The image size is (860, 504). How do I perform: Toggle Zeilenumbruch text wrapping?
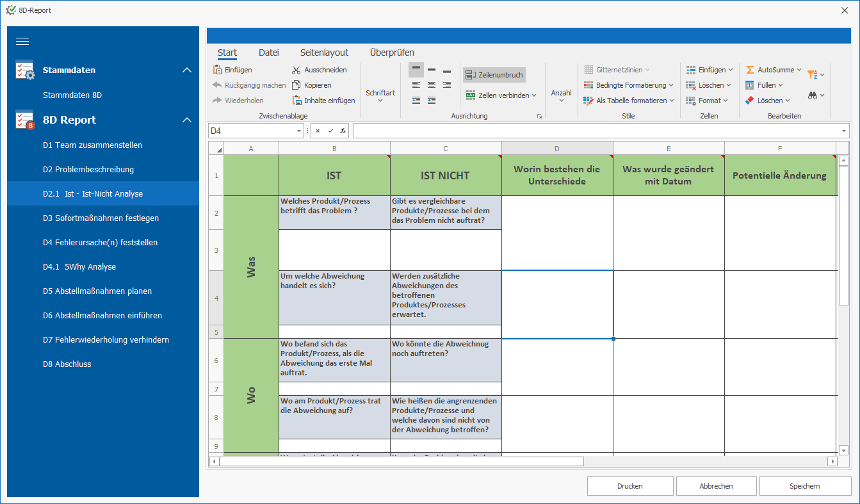coord(494,75)
